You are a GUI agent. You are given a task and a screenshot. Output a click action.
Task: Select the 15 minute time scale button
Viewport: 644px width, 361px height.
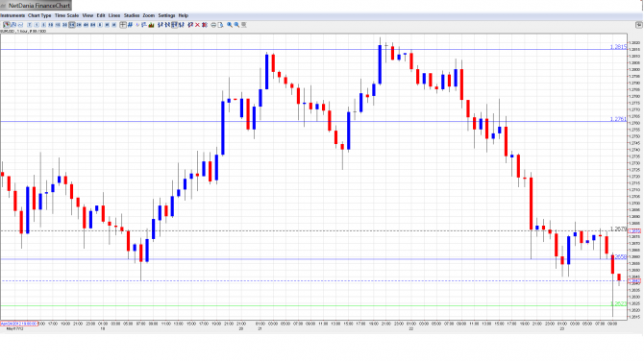(58, 25)
